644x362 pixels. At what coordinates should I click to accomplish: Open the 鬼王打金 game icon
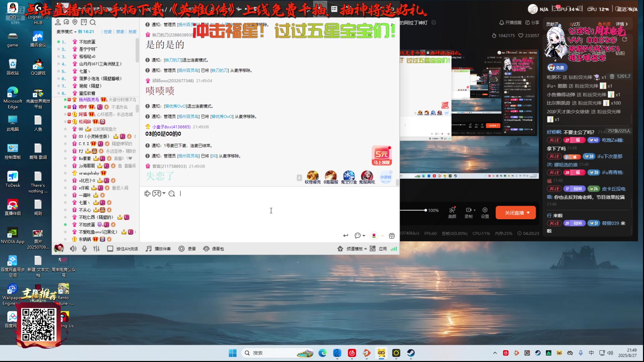(349, 177)
